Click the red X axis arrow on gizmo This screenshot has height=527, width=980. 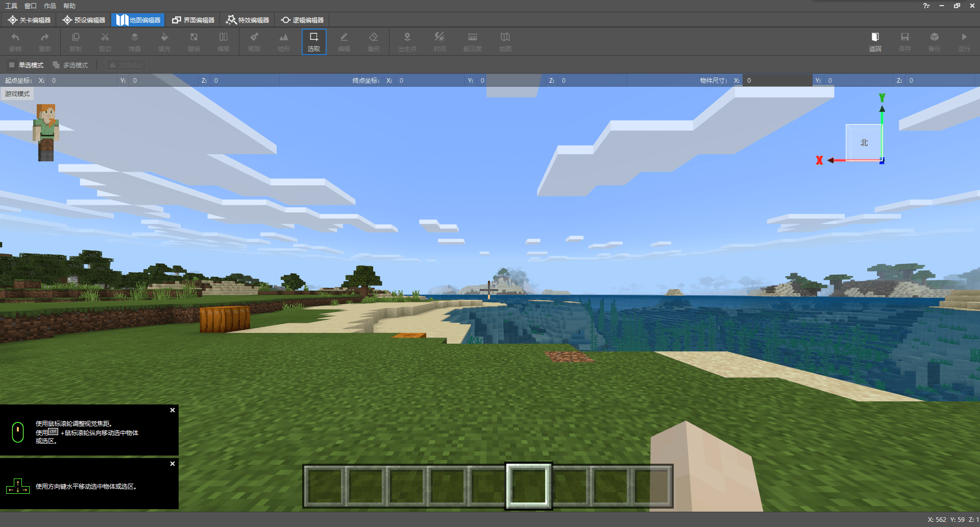tap(831, 160)
